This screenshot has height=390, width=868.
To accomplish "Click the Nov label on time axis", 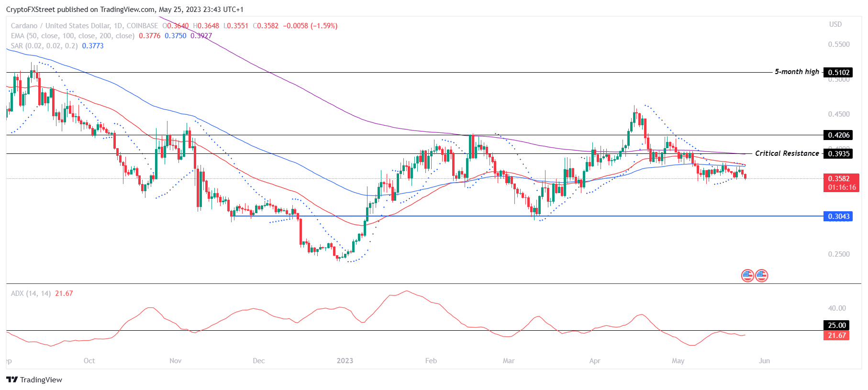I will point(175,361).
